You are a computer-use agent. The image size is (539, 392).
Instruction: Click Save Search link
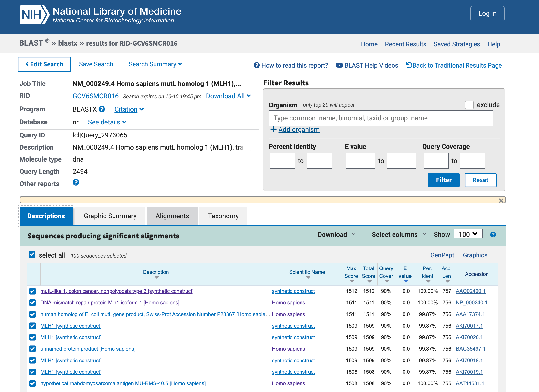[x=96, y=64]
